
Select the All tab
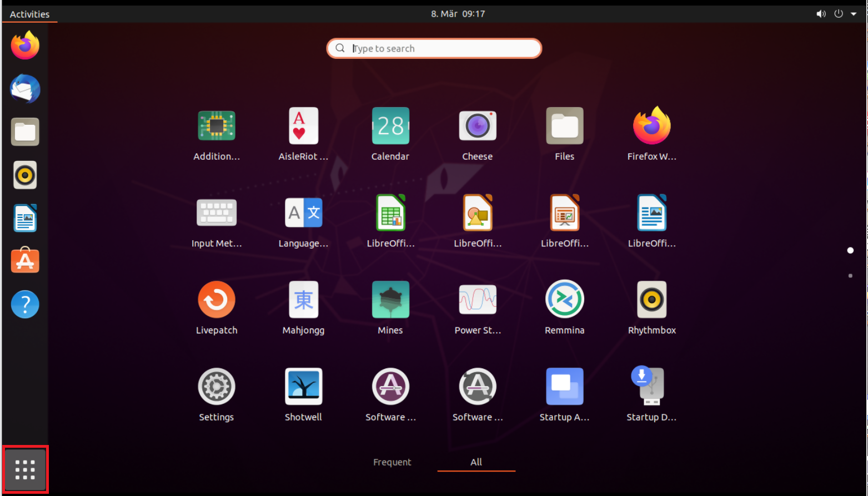tap(476, 462)
